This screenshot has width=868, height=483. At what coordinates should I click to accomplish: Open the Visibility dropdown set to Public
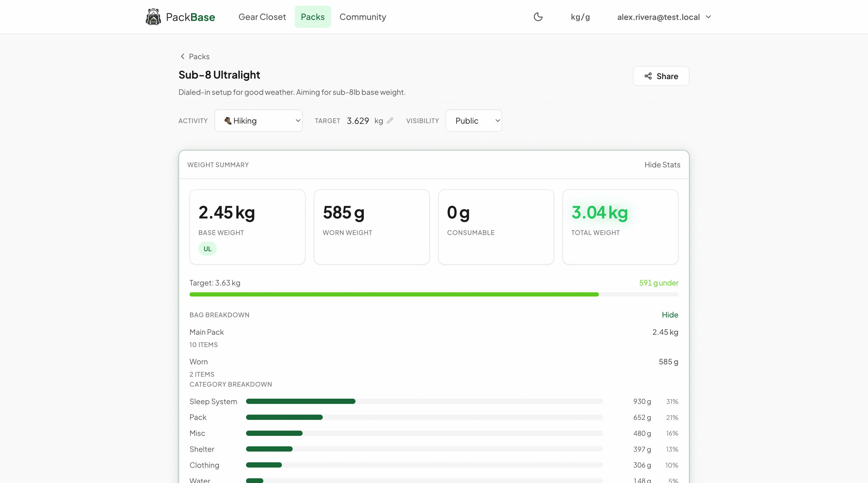click(x=474, y=121)
